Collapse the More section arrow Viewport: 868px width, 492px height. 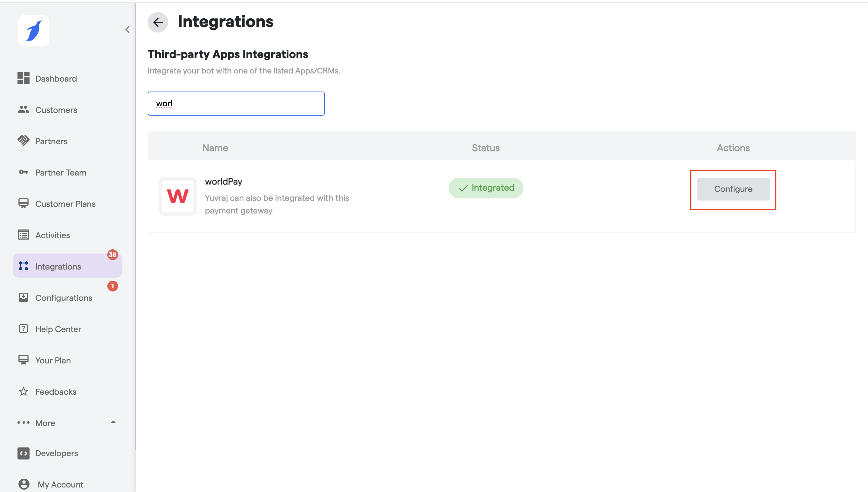click(x=113, y=422)
